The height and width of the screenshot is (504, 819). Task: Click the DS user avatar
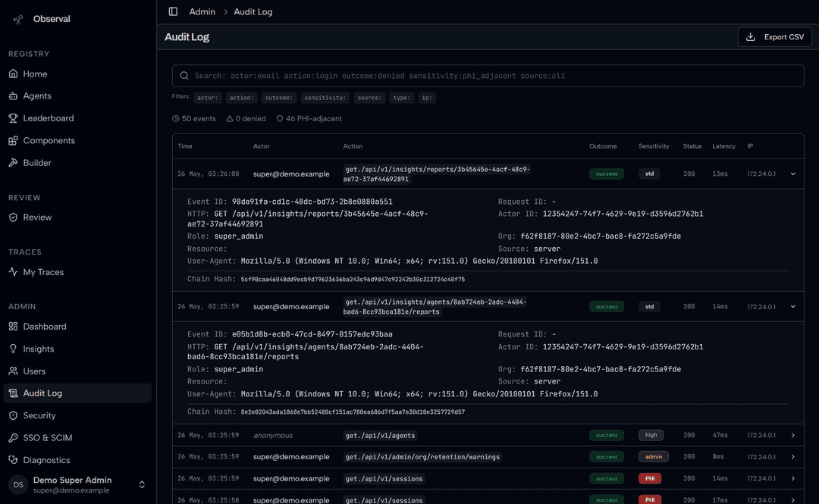18,485
